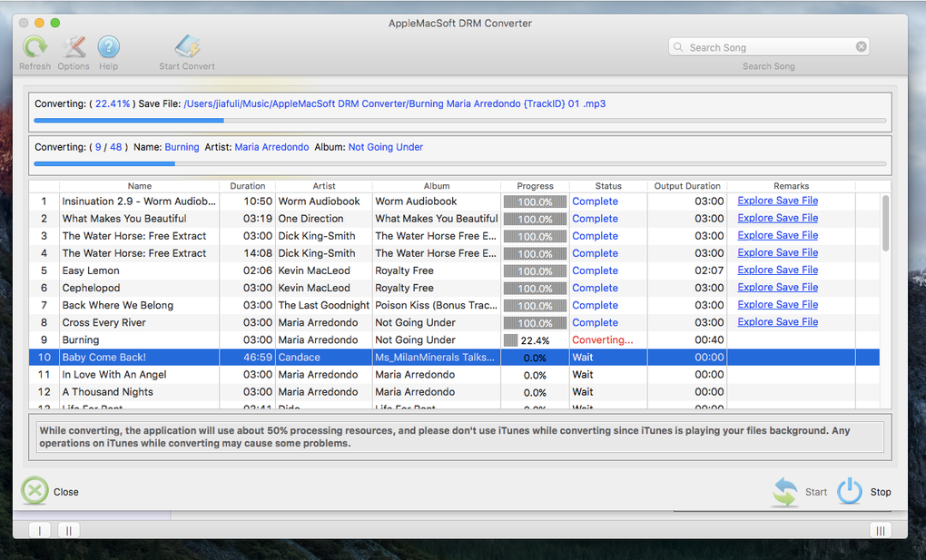Click the Start arrows icon

pyautogui.click(x=785, y=492)
